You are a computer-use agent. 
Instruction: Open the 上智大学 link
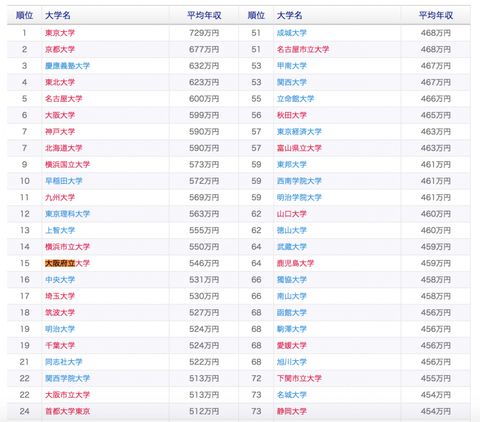(x=60, y=230)
